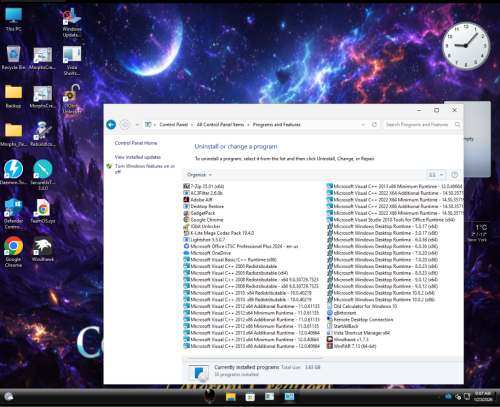
Task: Open the view options dropdown arrow
Action: click(441, 175)
